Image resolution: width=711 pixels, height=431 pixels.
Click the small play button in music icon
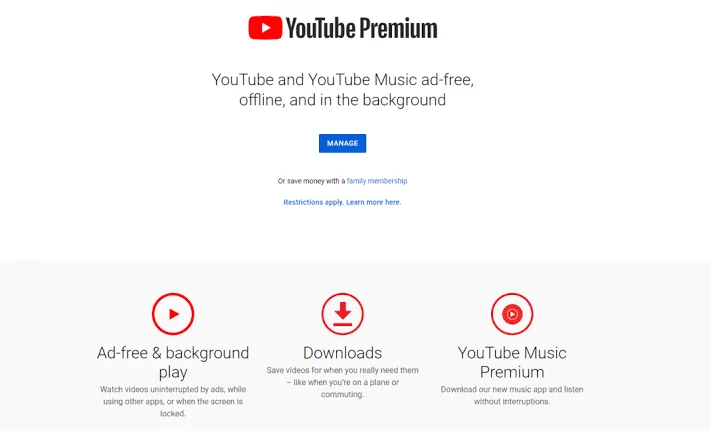point(512,314)
